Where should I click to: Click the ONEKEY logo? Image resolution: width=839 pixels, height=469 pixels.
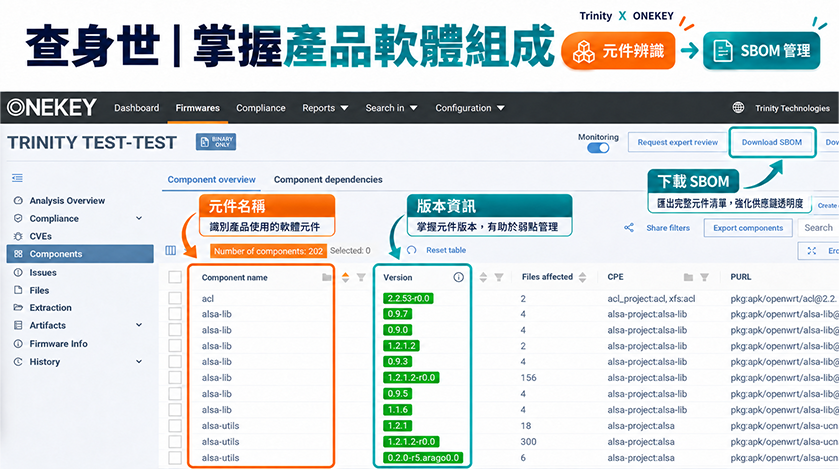click(51, 107)
